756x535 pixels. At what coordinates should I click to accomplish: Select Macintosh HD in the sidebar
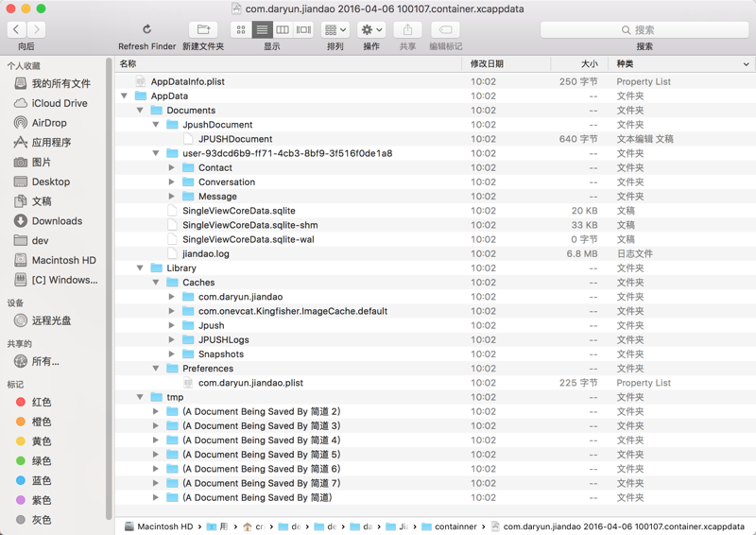click(56, 261)
